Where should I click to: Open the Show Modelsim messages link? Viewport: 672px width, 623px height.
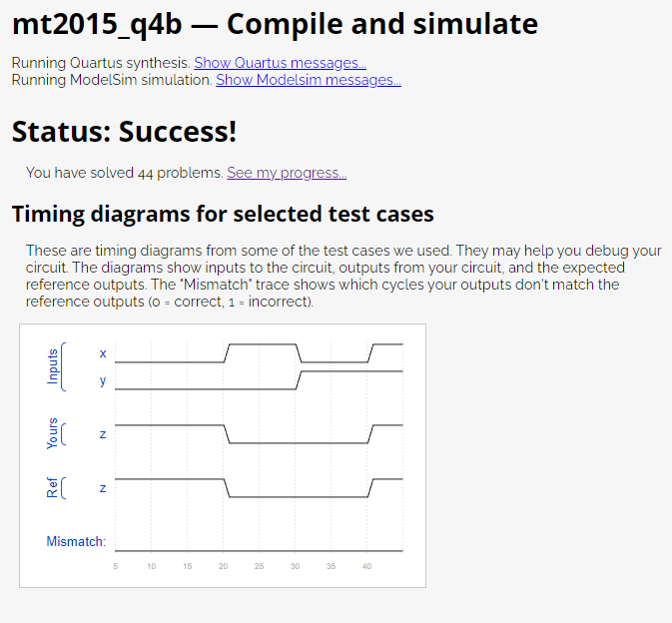pos(308,80)
